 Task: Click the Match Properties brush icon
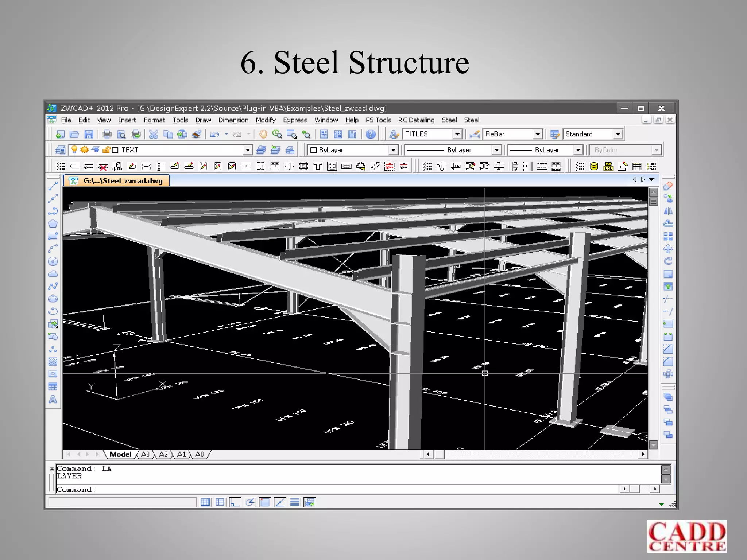tap(197, 135)
